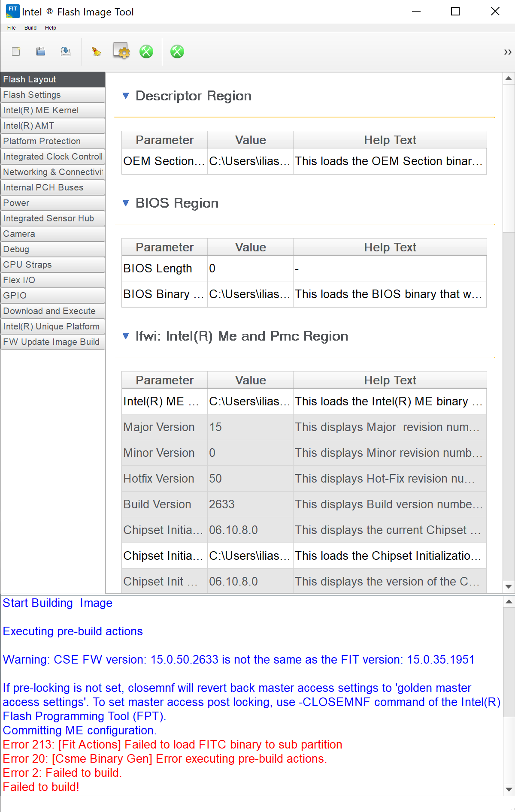Click 'Warning: CSE FW version' log line

239,660
